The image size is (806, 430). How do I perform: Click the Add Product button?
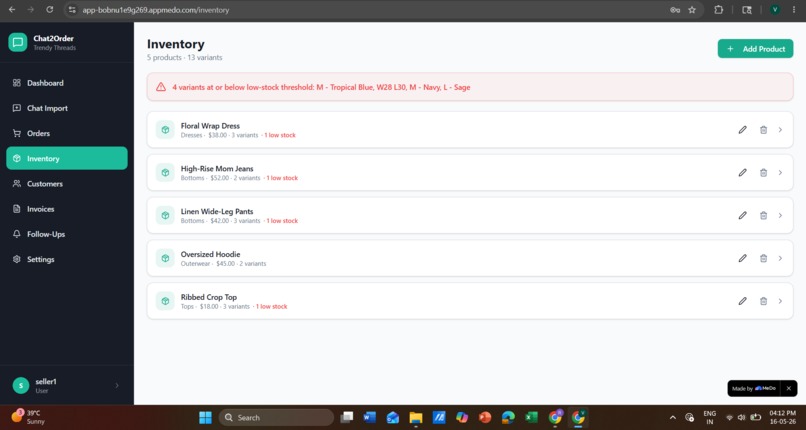755,49
